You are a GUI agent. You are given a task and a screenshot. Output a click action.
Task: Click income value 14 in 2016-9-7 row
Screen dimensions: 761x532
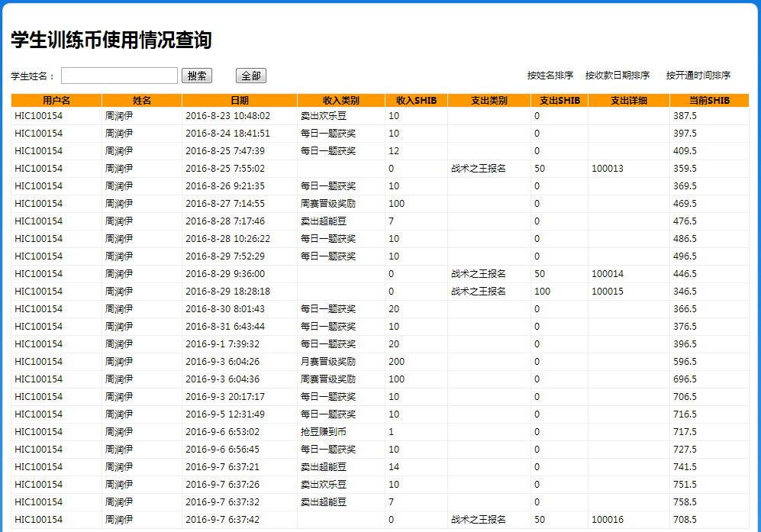coord(394,467)
